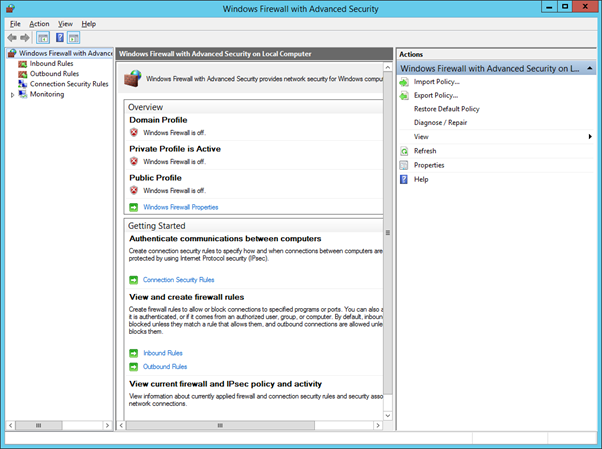Expand the Monitoring tree node
This screenshot has width=602, height=449.
point(12,95)
